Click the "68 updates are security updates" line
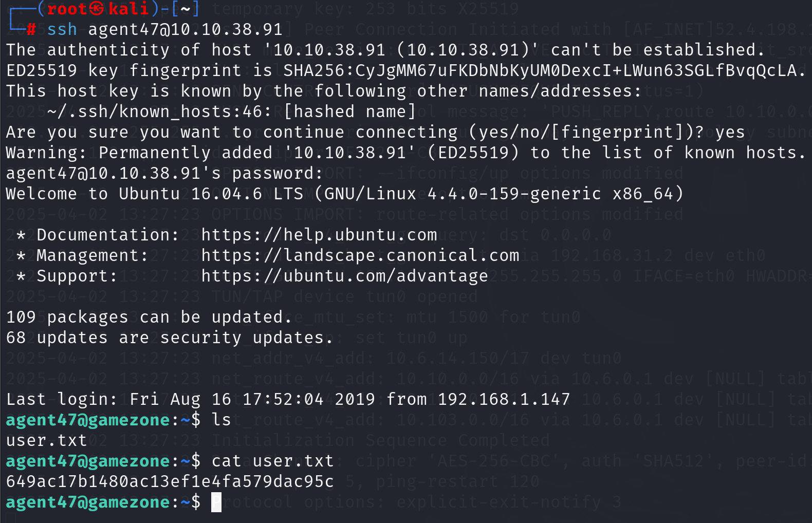 [170, 338]
